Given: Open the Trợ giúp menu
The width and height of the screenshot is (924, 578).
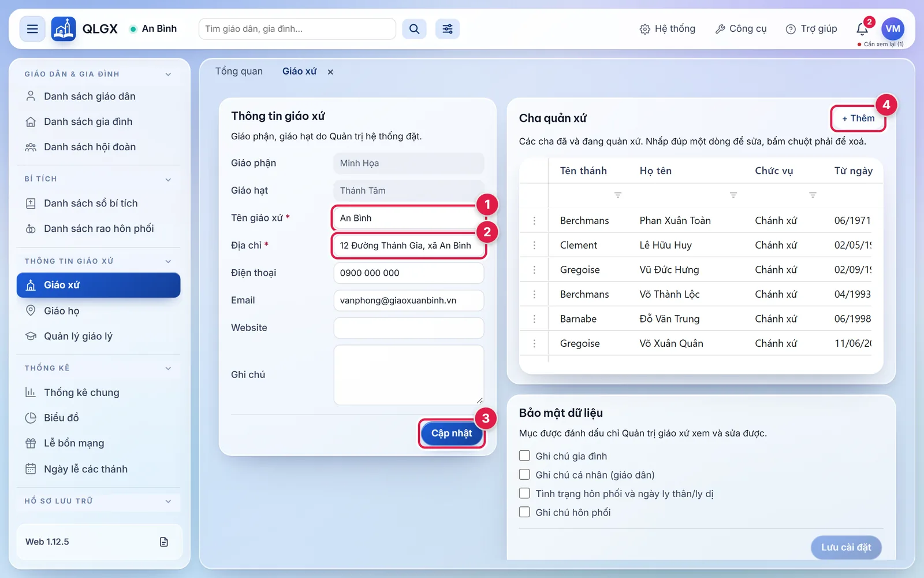Looking at the screenshot, I should (811, 29).
